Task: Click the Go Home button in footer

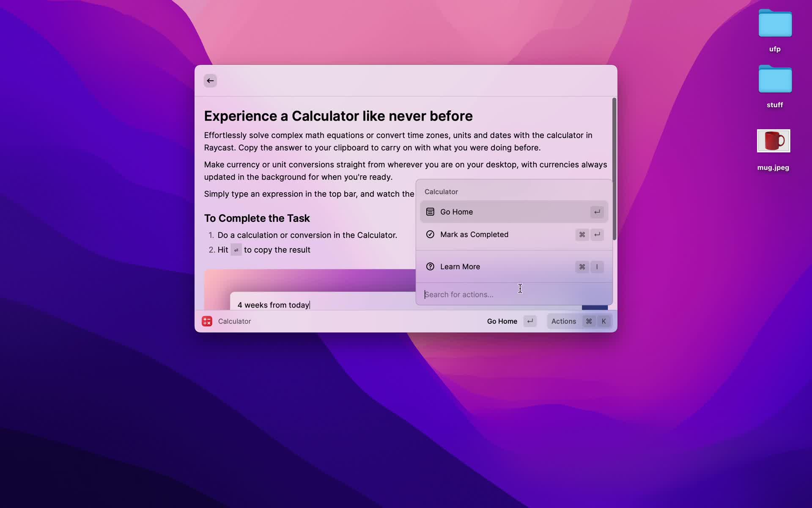Action: tap(502, 321)
